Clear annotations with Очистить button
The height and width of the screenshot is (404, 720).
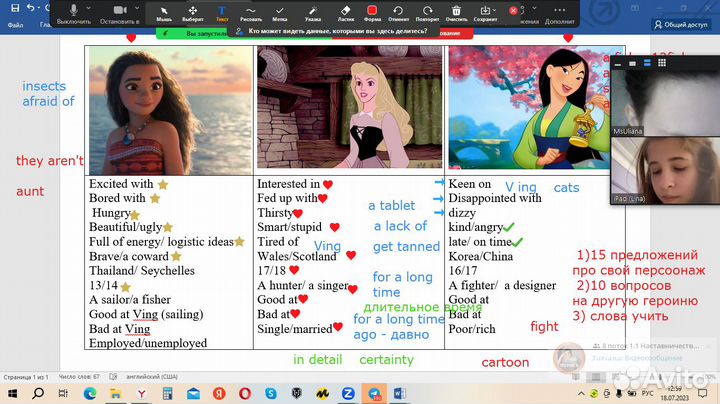[x=456, y=13]
